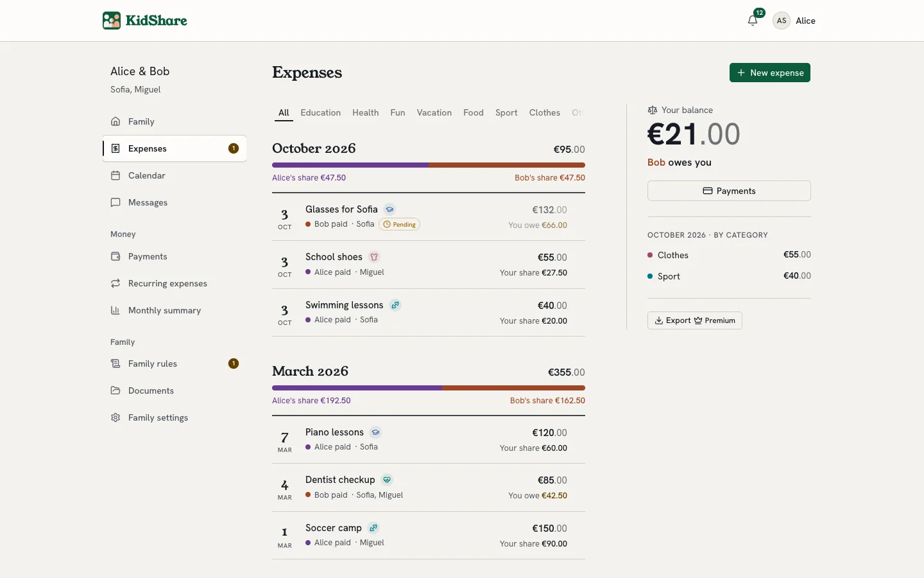
Task: Open Family rules page
Action: [x=175, y=363]
